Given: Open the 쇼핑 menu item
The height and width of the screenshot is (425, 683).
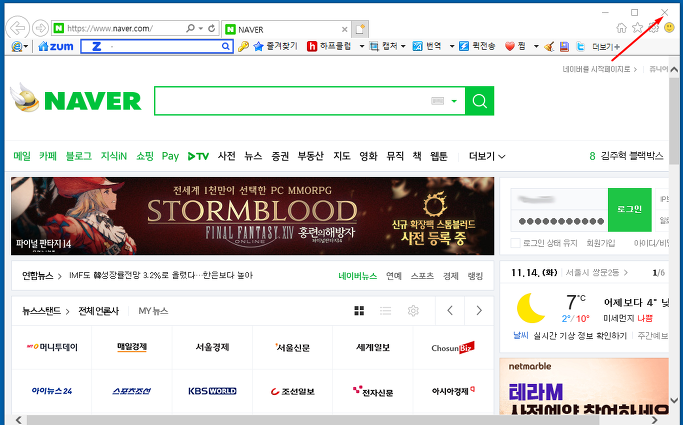Looking at the screenshot, I should [x=145, y=156].
